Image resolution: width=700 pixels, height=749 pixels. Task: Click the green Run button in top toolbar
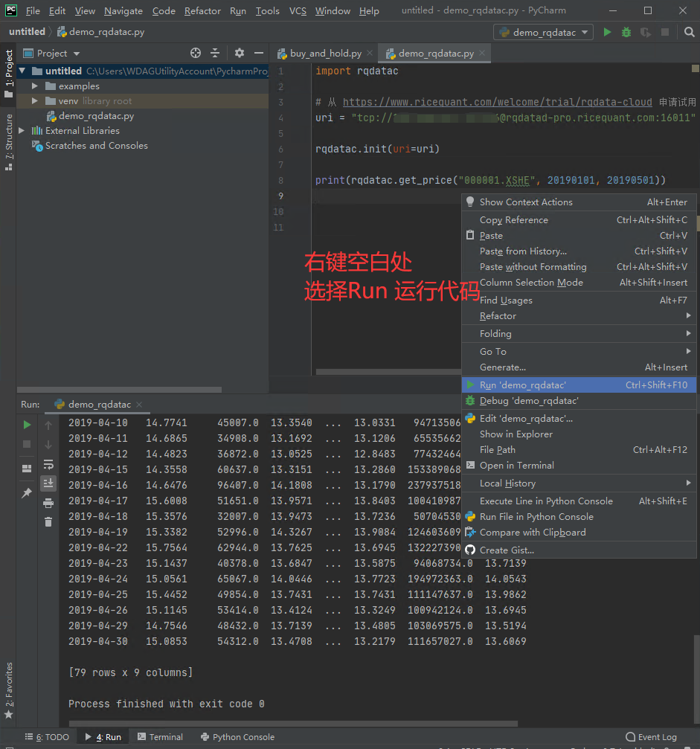[607, 32]
